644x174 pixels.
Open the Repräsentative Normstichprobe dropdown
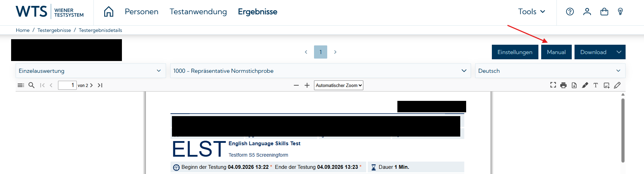[x=320, y=71]
